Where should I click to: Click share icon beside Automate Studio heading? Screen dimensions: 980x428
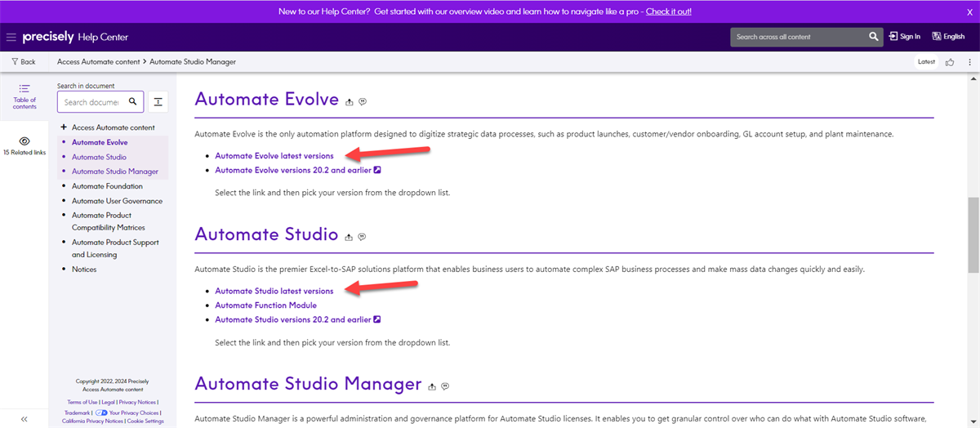click(349, 237)
